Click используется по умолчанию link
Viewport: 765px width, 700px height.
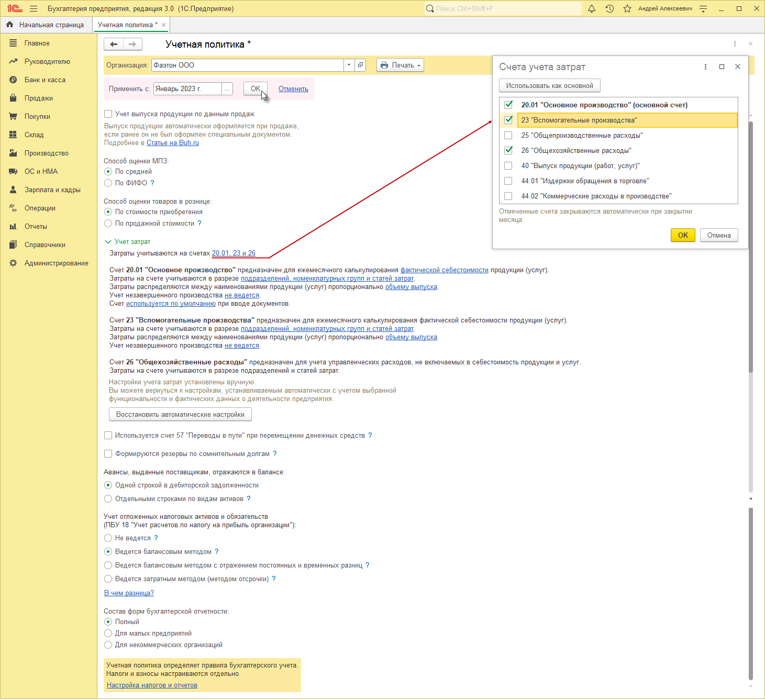171,303
